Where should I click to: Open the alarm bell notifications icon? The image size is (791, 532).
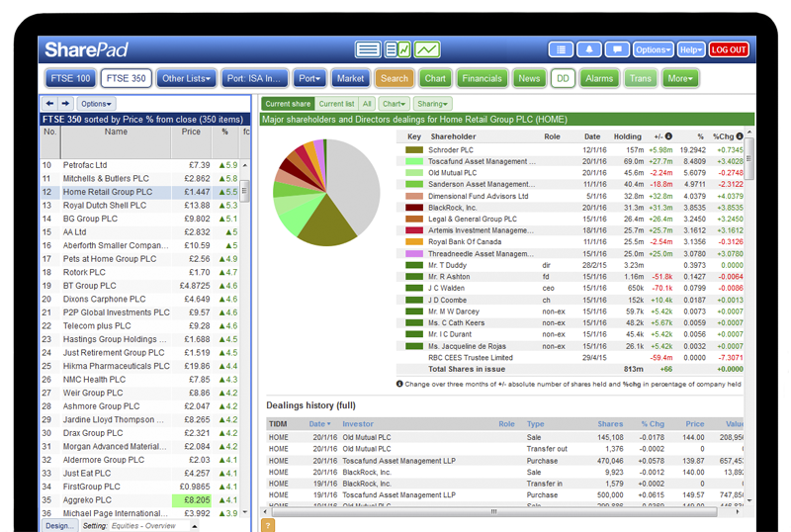pyautogui.click(x=590, y=49)
